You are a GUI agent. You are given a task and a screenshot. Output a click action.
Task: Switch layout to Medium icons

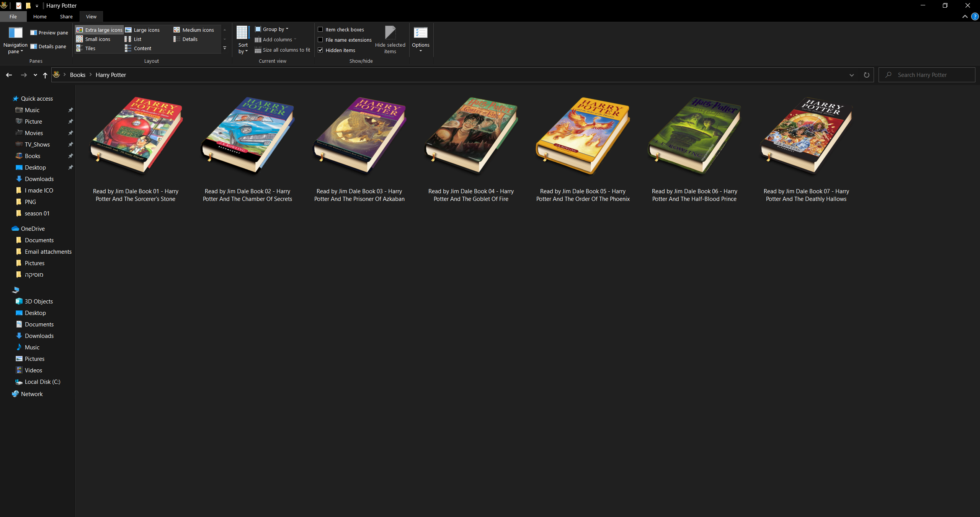198,29
